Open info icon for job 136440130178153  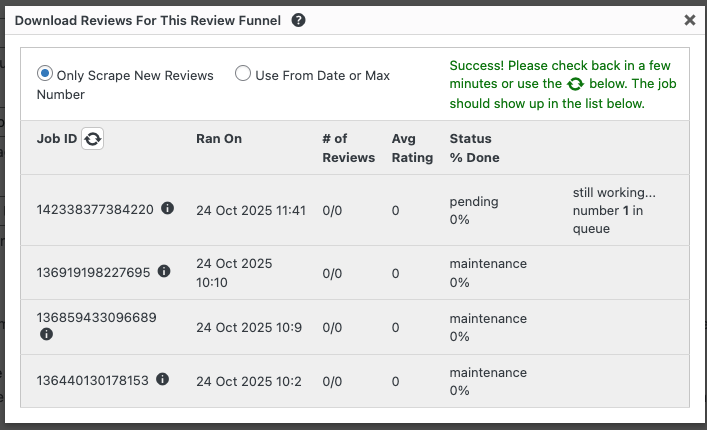pos(162,379)
